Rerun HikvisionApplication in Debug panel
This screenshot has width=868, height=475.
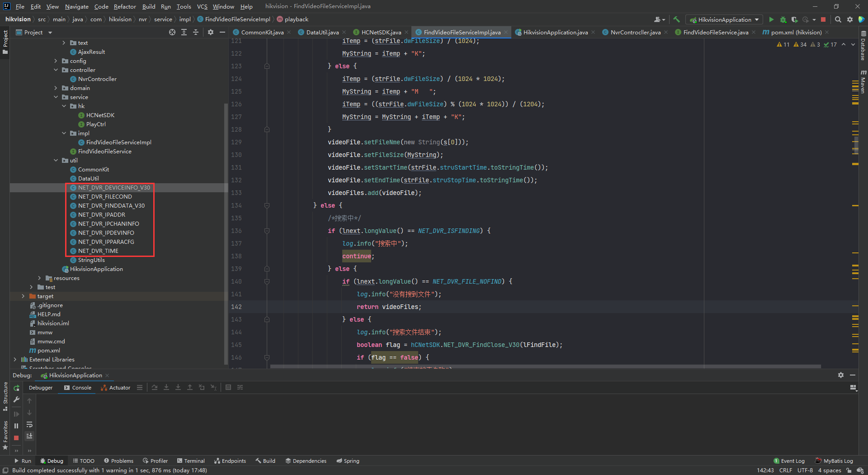[x=16, y=388]
